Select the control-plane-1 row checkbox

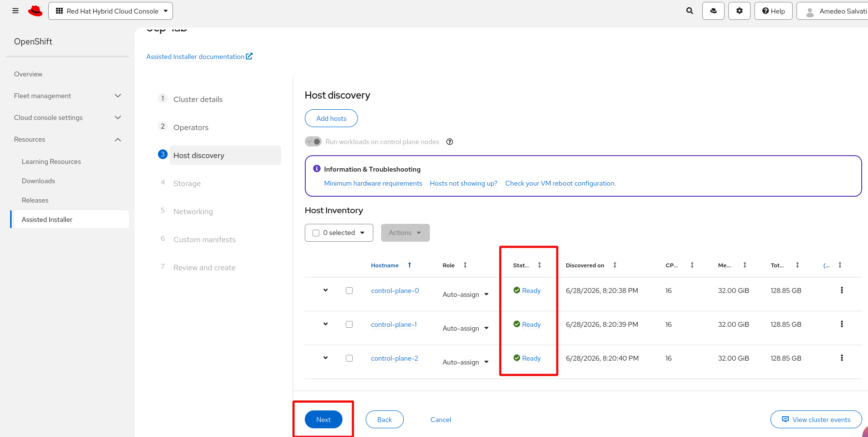coord(349,324)
